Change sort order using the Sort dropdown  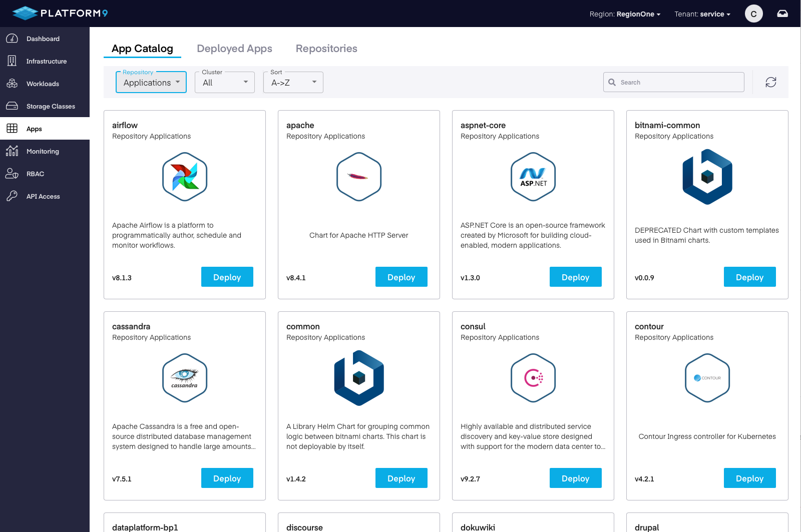(x=293, y=82)
